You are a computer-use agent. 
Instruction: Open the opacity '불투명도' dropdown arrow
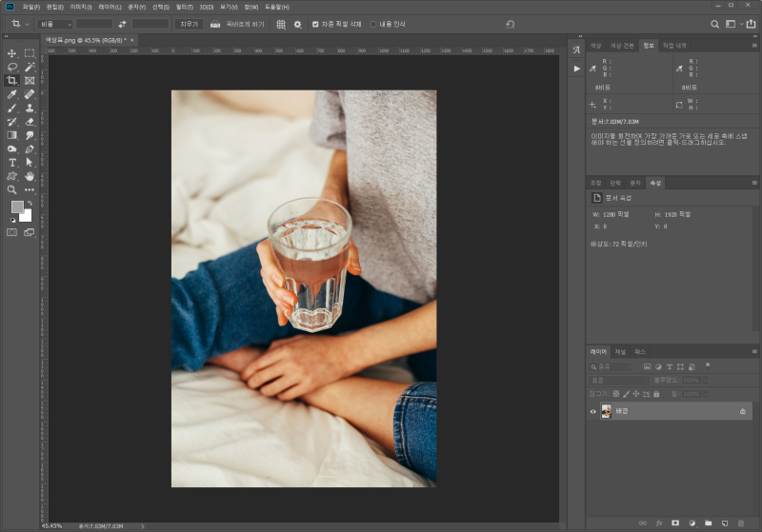click(705, 380)
